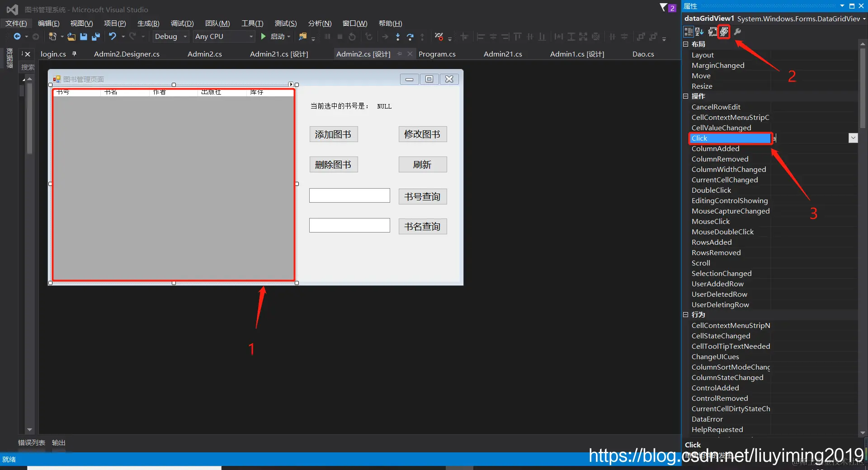Open Find in Files via the folder-magnifier icon
This screenshot has height=470, width=868.
click(303, 37)
